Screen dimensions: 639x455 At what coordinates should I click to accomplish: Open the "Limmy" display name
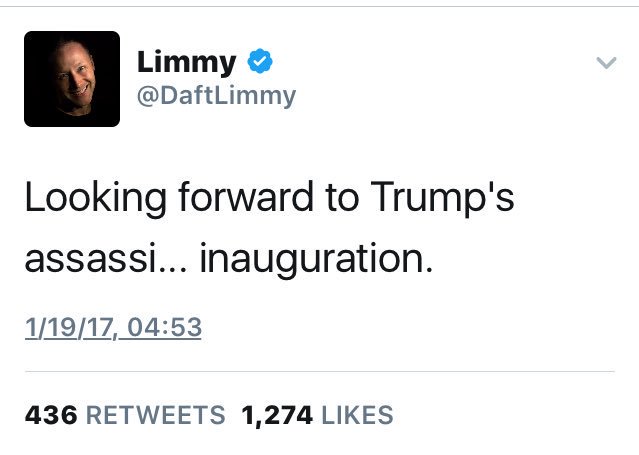(x=186, y=63)
